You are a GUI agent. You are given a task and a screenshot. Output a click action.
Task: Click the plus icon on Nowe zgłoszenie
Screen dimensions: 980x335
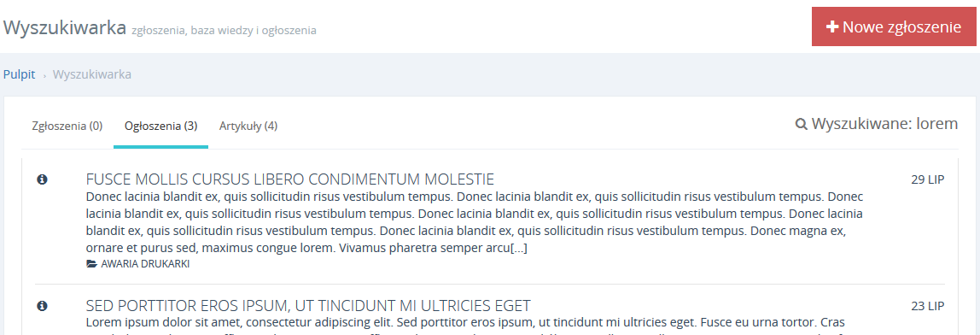pyautogui.click(x=831, y=27)
